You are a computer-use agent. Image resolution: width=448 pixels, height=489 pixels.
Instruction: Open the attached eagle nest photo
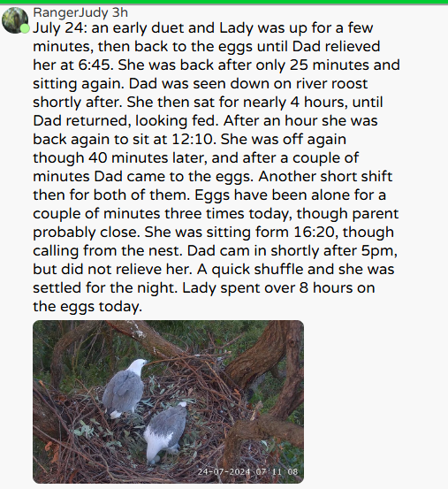[168, 401]
